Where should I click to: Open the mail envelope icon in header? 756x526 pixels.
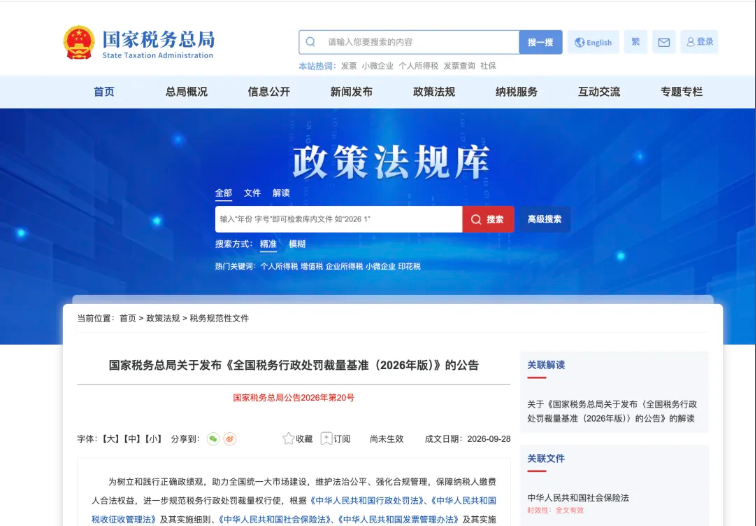(x=664, y=42)
